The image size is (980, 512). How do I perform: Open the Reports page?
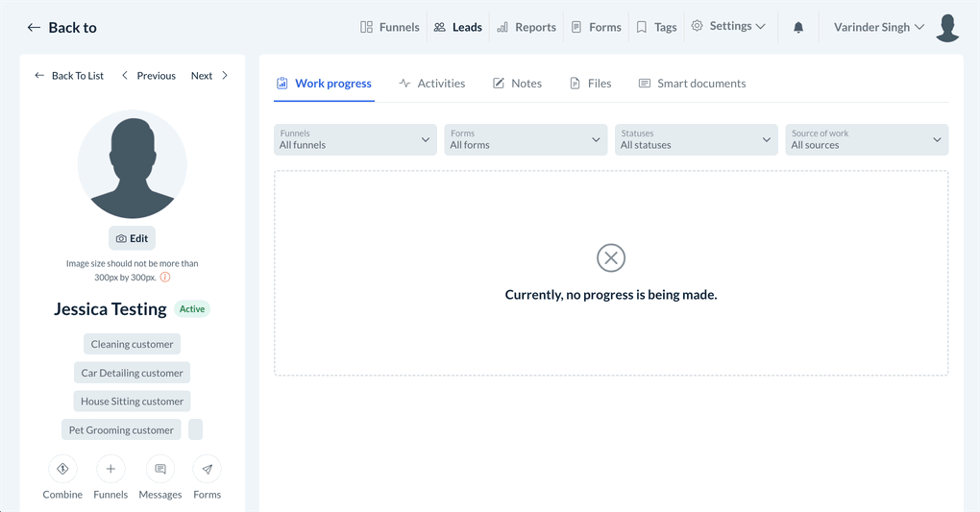click(x=526, y=27)
